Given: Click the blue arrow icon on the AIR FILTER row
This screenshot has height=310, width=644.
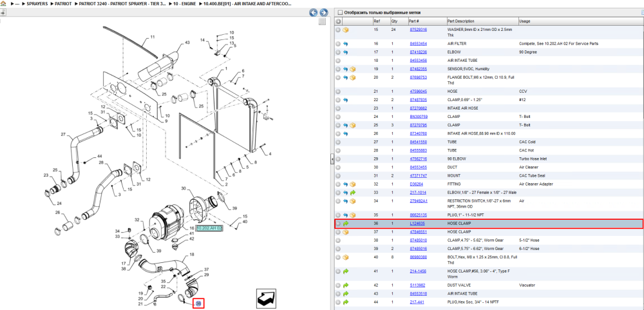Looking at the screenshot, I should coord(345,44).
